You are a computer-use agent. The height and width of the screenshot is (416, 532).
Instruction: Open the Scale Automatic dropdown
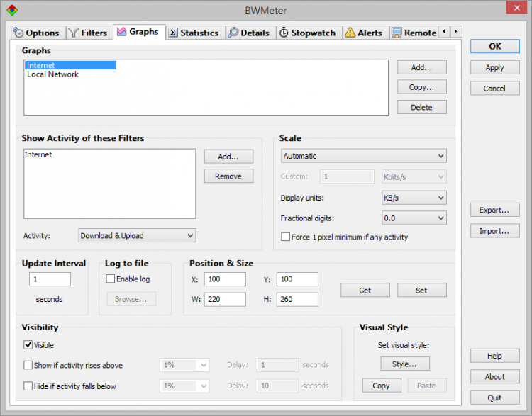[363, 156]
